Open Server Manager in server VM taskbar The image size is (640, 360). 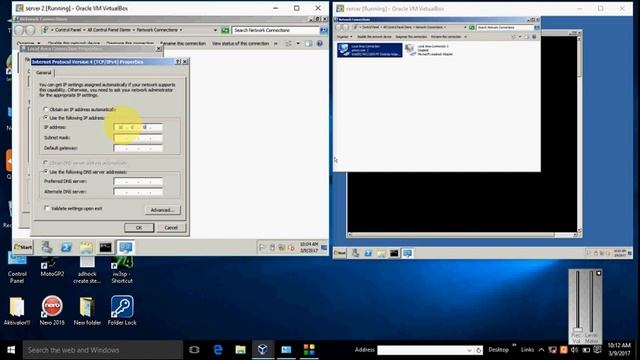[356, 253]
